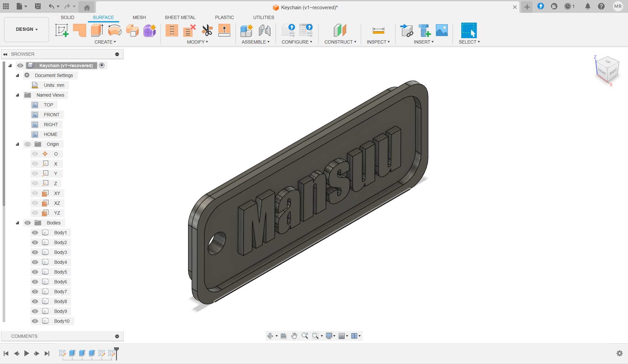This screenshot has height=364, width=628.
Task: Click the SURFACE tab
Action: [103, 17]
